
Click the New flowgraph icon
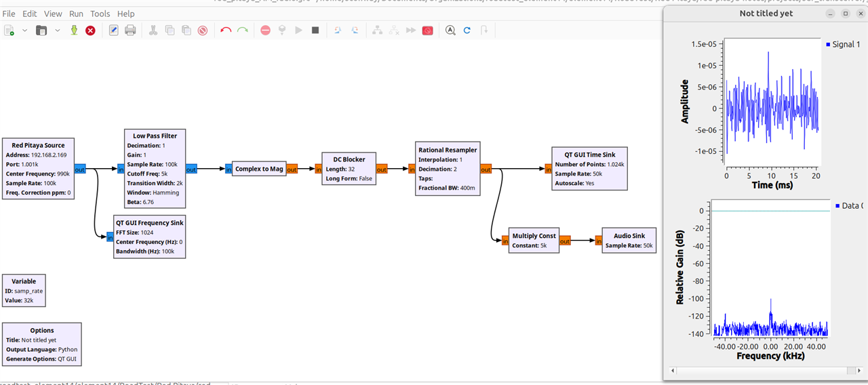tap(9, 31)
